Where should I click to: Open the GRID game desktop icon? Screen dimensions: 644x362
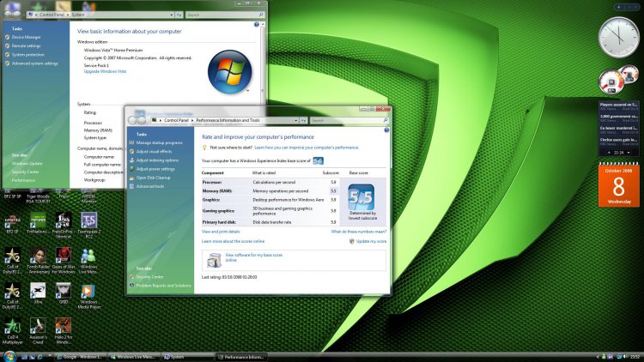[64, 293]
